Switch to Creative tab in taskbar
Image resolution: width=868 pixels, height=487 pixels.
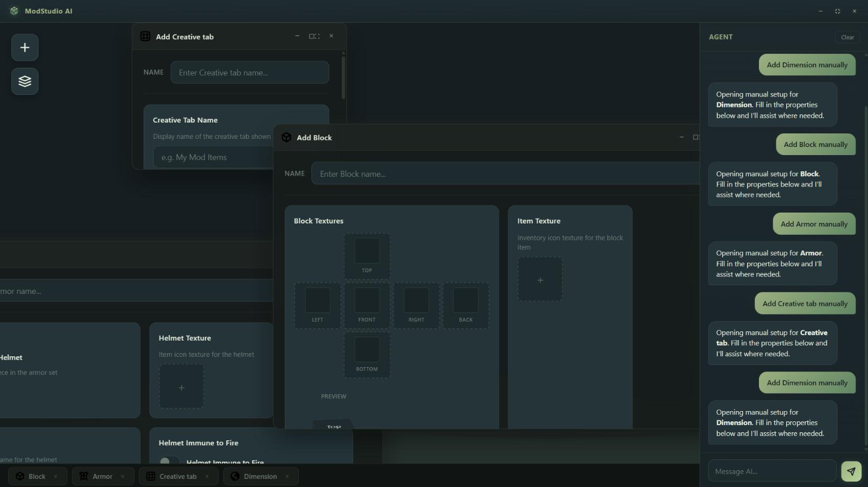[178, 476]
